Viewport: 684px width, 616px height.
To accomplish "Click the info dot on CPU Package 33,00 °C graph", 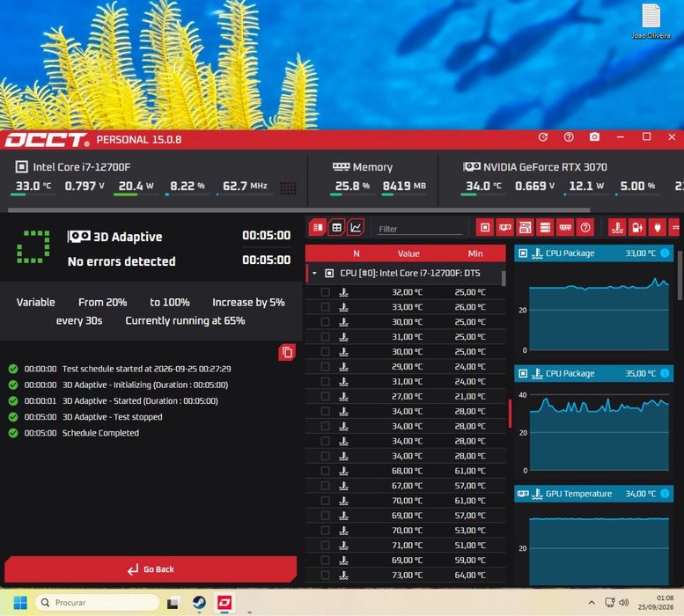I will (665, 253).
